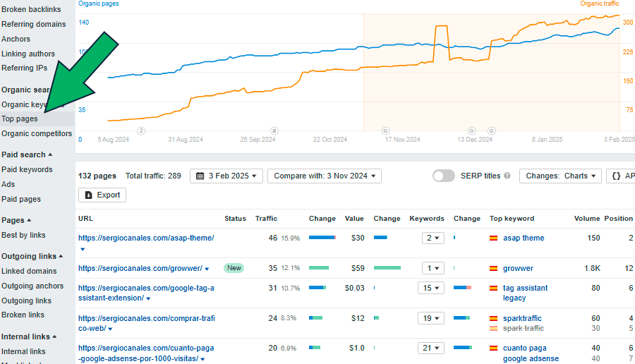Screen dimensions: 635x364
Task: Open the Compare with date dropdown
Action: tap(324, 176)
